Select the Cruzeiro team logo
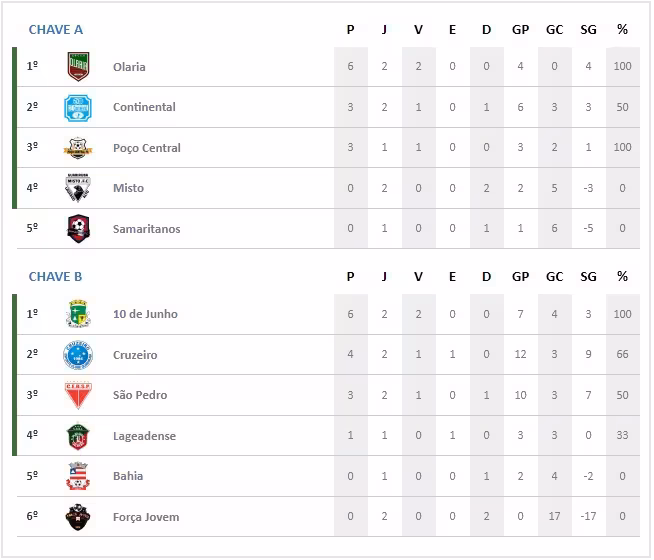Screen dimensions: 654x560 point(78,355)
